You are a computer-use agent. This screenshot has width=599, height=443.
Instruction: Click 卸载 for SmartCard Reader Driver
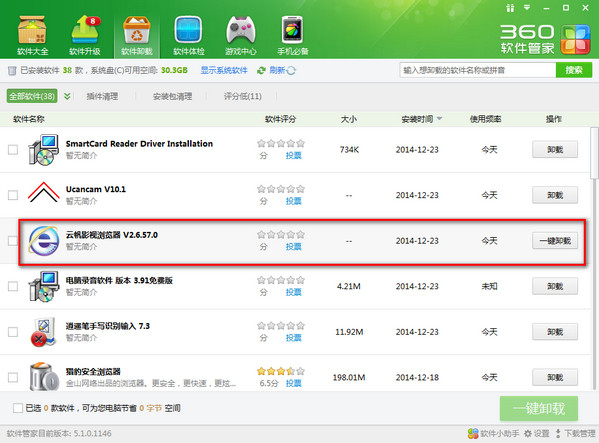[x=555, y=149]
